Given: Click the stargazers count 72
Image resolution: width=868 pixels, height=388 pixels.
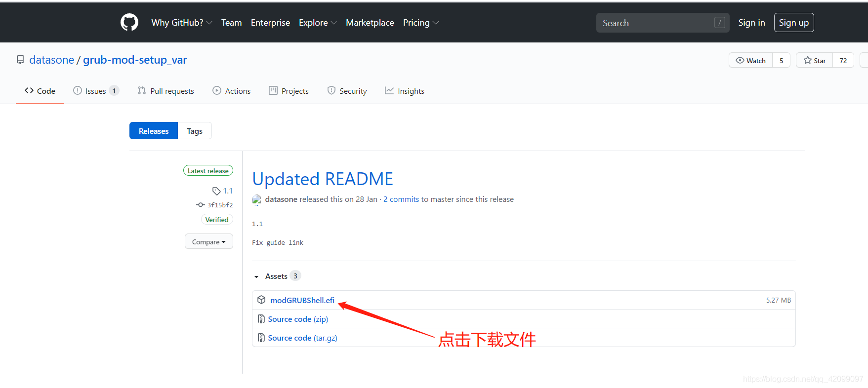Looking at the screenshot, I should tap(843, 60).
